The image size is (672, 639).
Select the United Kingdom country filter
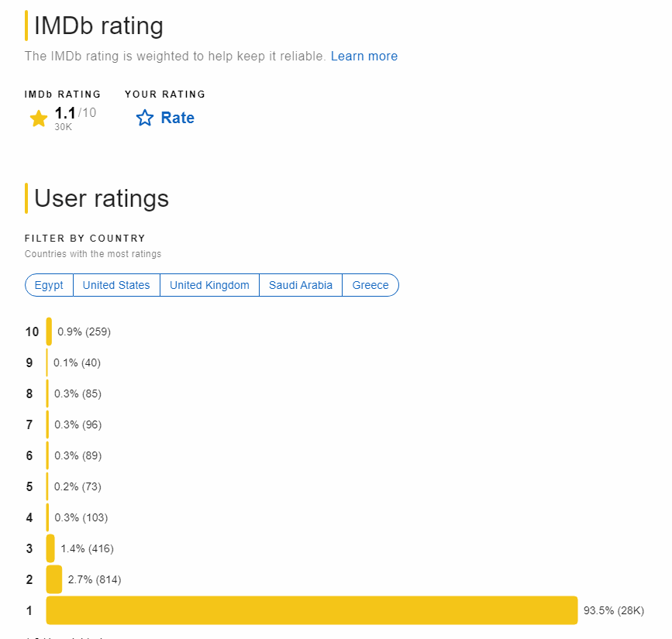[209, 285]
